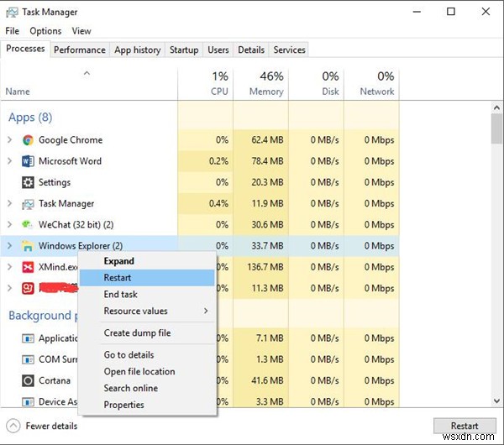Expand the WeChat process group
504x445 pixels.
(9, 225)
